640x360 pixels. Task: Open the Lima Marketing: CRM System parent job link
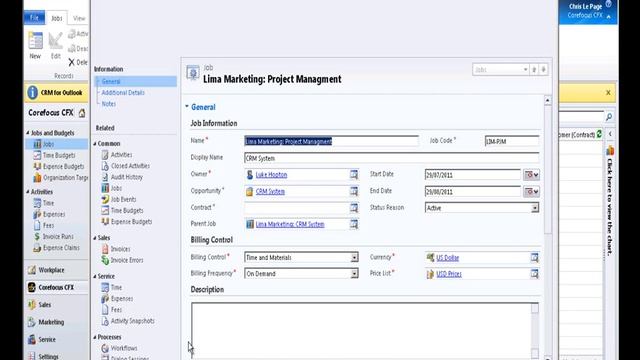tap(290, 224)
